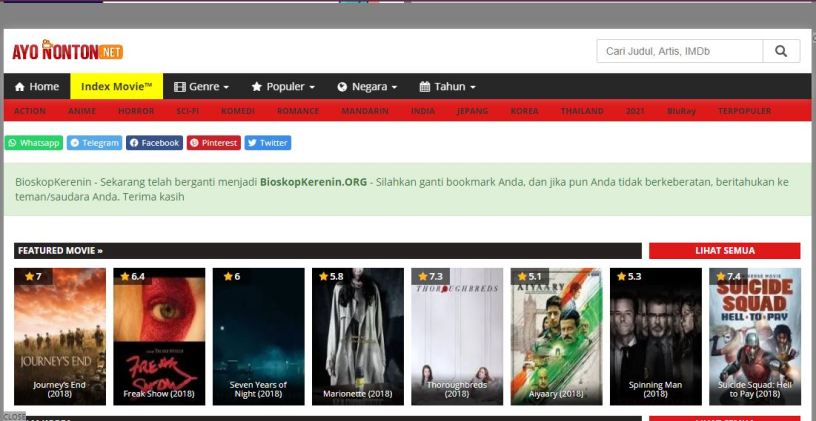
Task: Go to Home in the navigation bar
Action: point(37,86)
